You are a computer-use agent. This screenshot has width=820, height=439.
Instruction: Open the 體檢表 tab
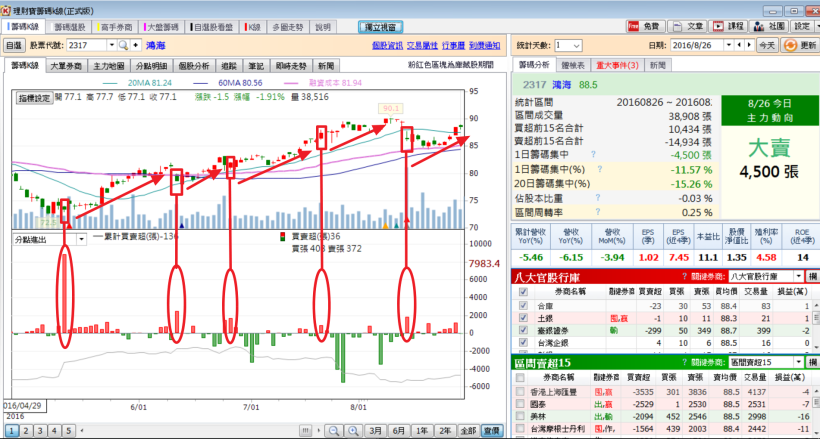573,65
